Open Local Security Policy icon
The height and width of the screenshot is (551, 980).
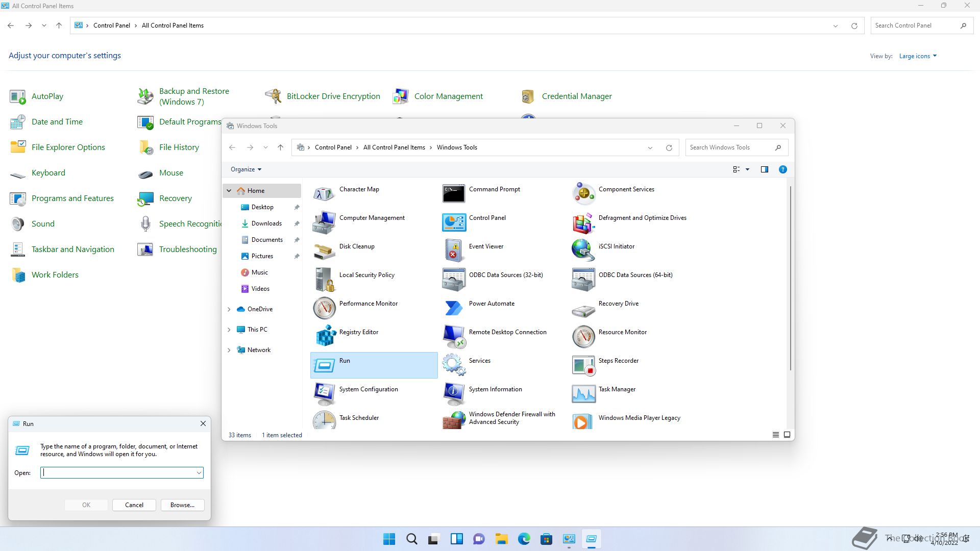pos(324,280)
